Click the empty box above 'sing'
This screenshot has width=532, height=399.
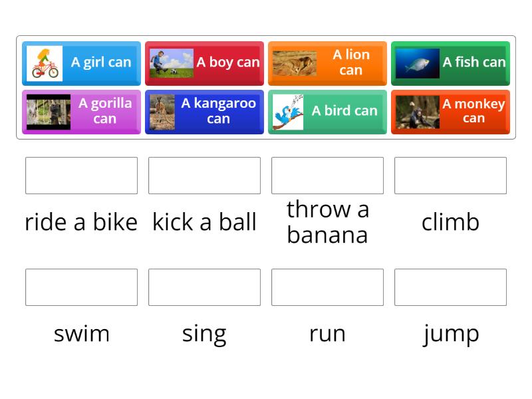click(x=204, y=287)
